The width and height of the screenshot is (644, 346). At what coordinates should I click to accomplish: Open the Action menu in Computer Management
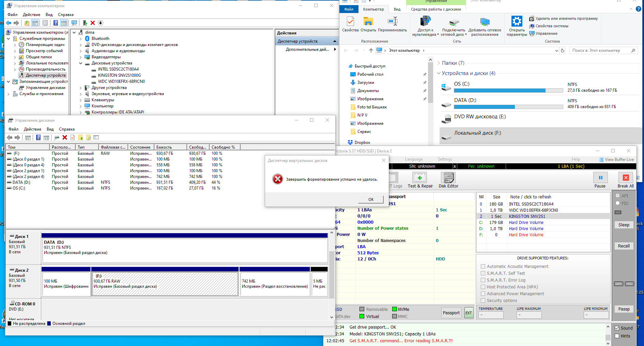point(31,15)
